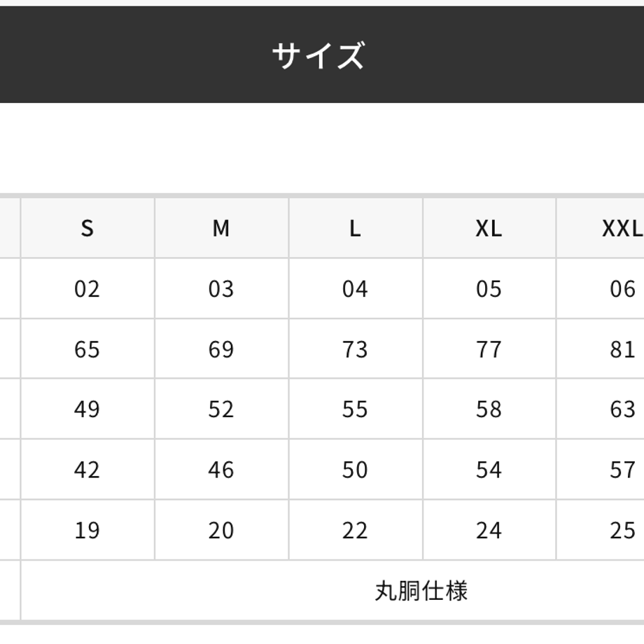The width and height of the screenshot is (644, 644).
Task: Click the 丸胴仕様 row text
Action: 421,591
